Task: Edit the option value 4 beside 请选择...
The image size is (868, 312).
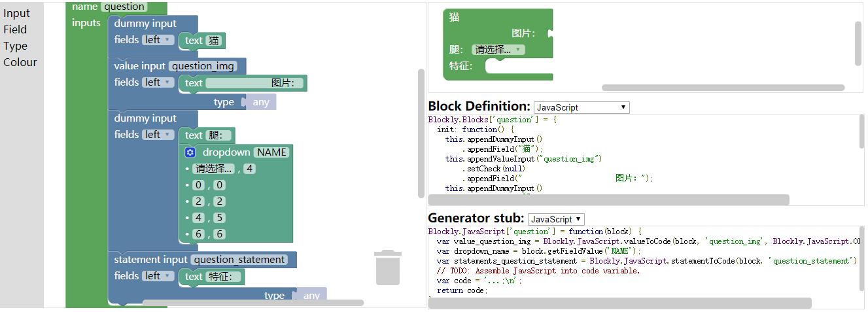Action: (x=249, y=169)
